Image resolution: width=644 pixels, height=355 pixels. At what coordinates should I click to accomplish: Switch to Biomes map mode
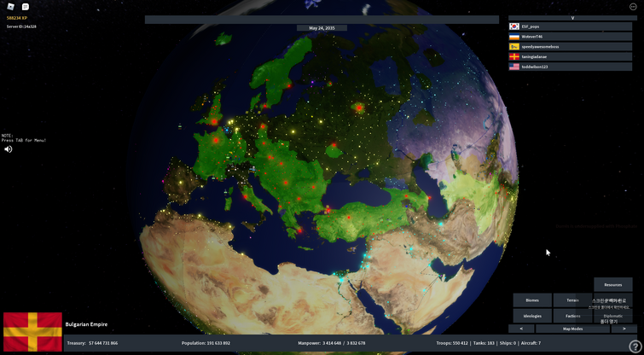tap(532, 300)
